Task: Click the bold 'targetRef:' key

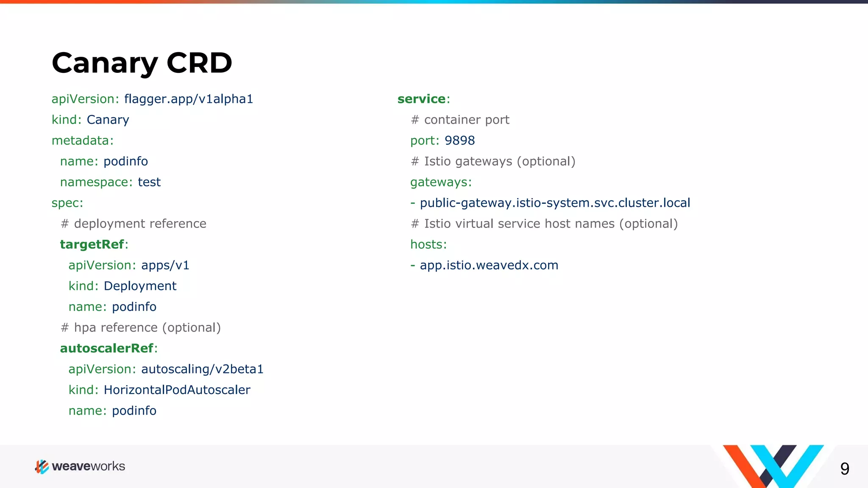Action: coord(94,244)
